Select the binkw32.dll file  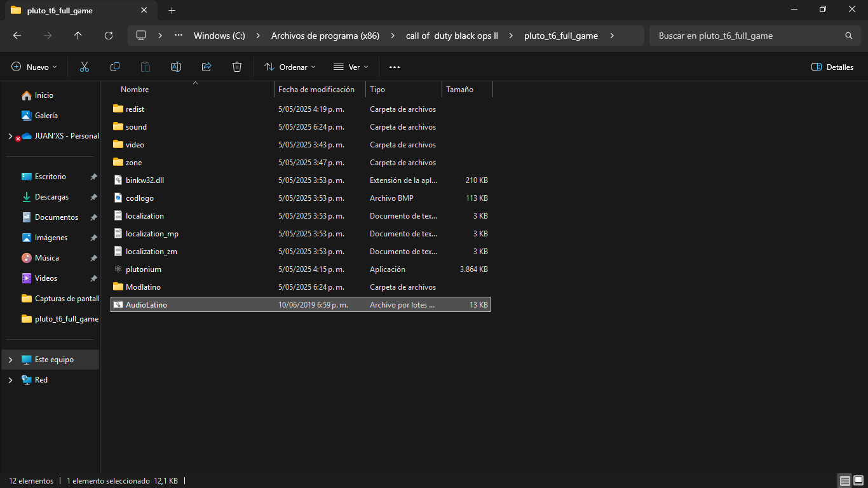(301, 180)
